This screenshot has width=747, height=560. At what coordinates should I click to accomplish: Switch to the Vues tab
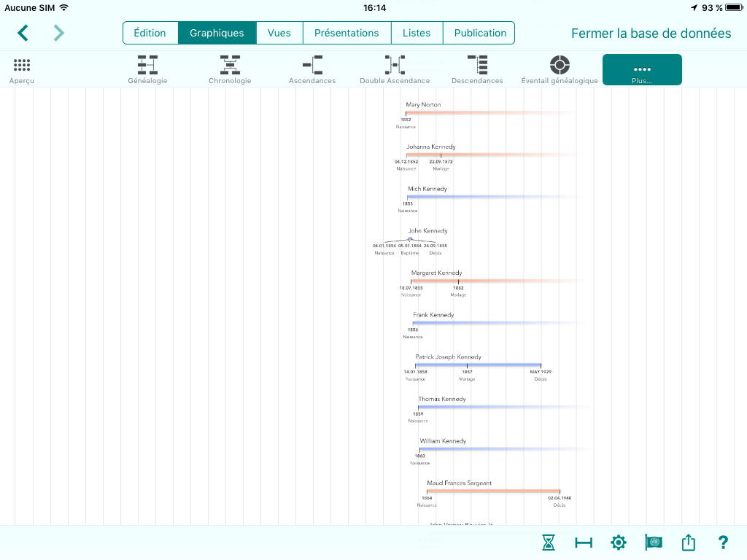click(x=279, y=33)
